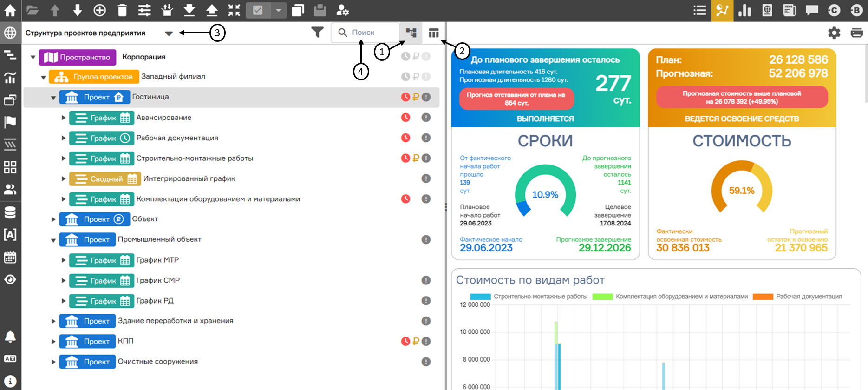The image size is (868, 390).
Task: Click alert icon on График РД row
Action: coord(426,301)
